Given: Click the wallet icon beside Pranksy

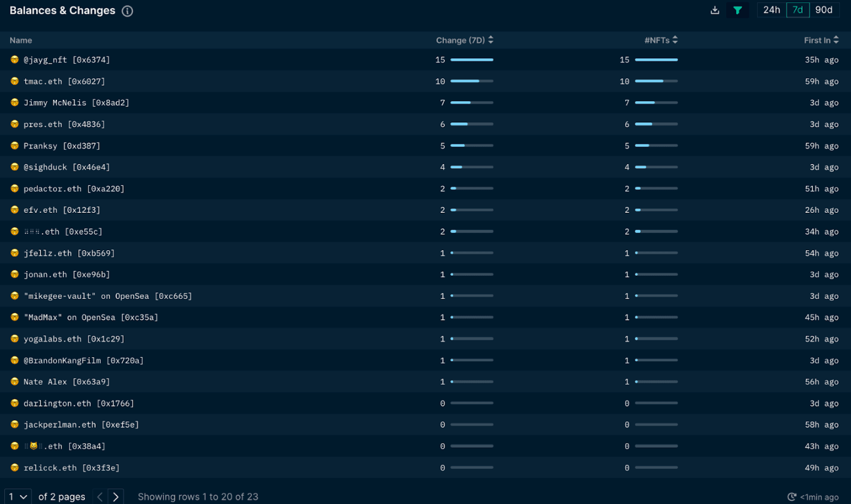Looking at the screenshot, I should (x=14, y=145).
